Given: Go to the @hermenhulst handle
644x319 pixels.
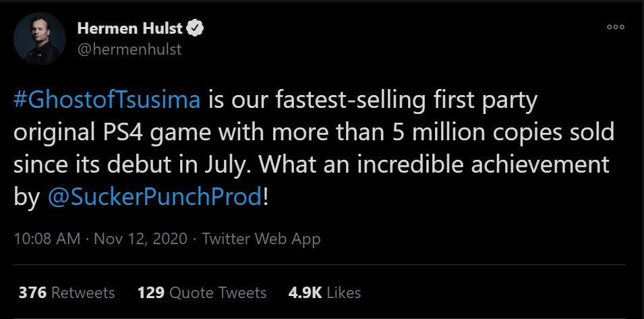Looking at the screenshot, I should tap(129, 50).
